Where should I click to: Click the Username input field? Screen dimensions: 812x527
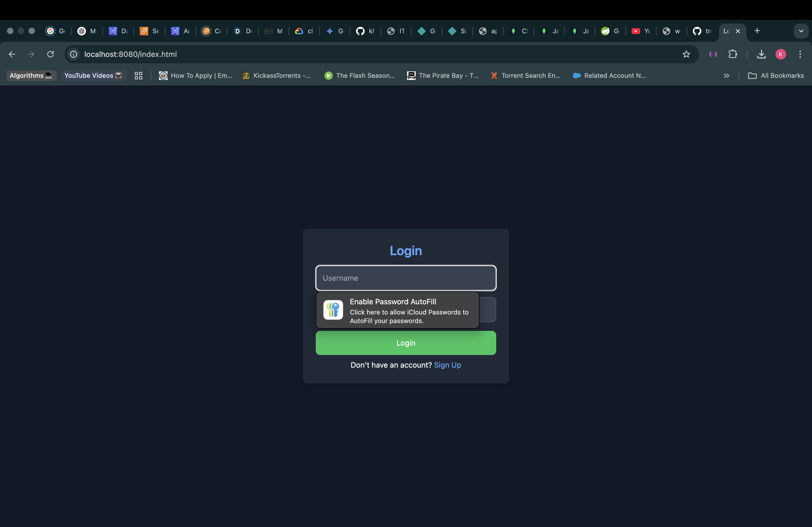406,278
